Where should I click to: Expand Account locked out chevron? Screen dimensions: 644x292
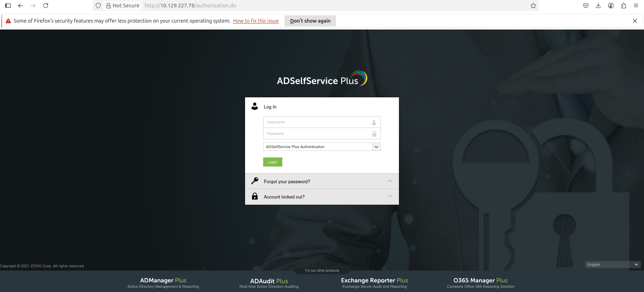point(390,196)
